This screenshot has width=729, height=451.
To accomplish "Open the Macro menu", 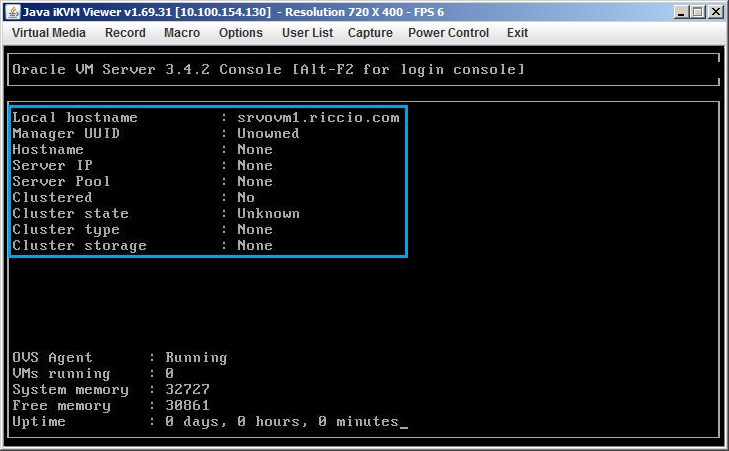I will (x=182, y=33).
